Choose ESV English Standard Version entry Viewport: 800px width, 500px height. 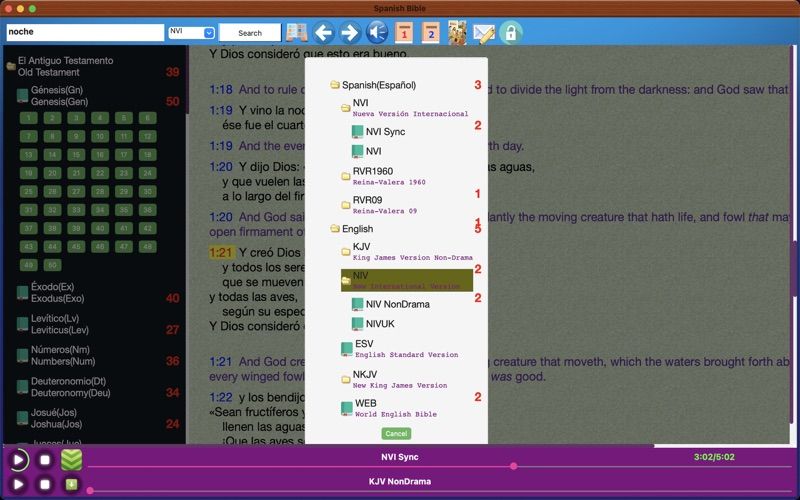[399, 348]
